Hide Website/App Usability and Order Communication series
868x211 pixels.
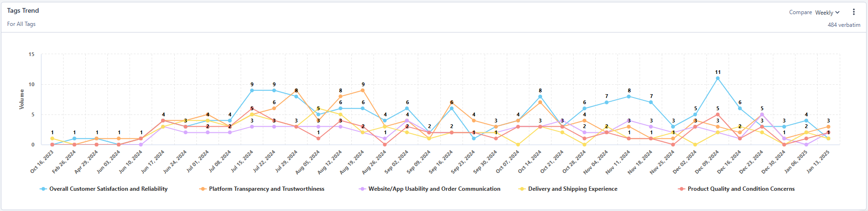[x=434, y=189]
